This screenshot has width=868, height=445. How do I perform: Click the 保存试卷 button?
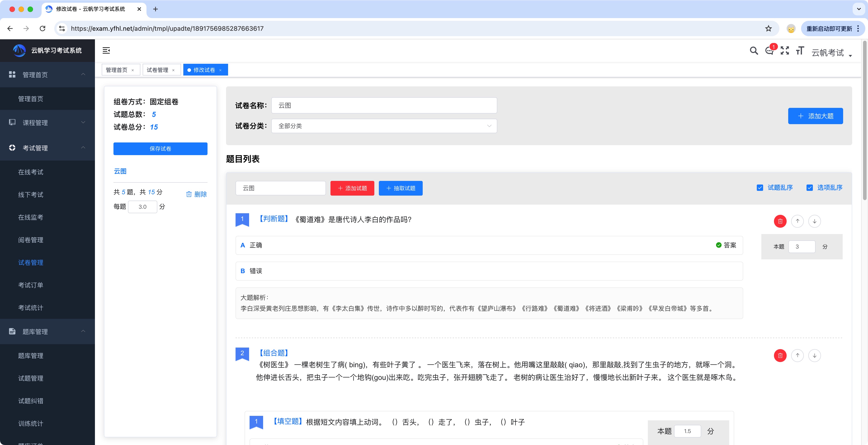pos(160,149)
